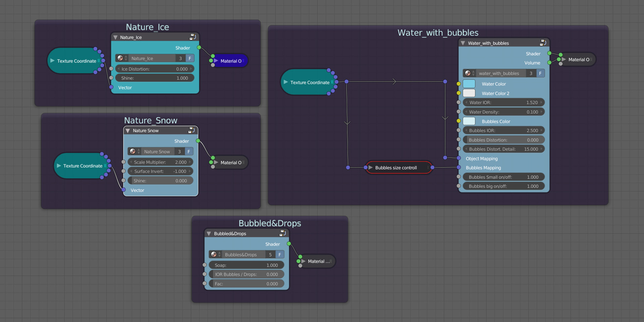Click the material sphere on water_with_bubbles node
This screenshot has height=322, width=644.
click(x=468, y=73)
